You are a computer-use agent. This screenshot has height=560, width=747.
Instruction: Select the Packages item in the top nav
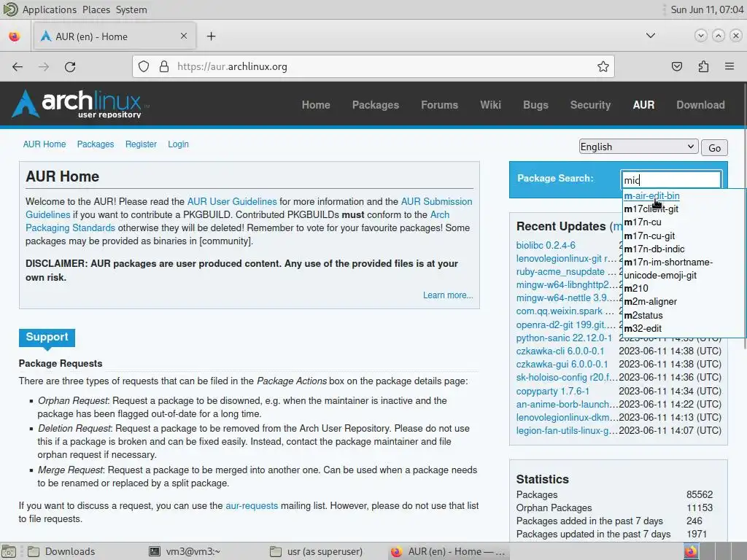pos(376,105)
